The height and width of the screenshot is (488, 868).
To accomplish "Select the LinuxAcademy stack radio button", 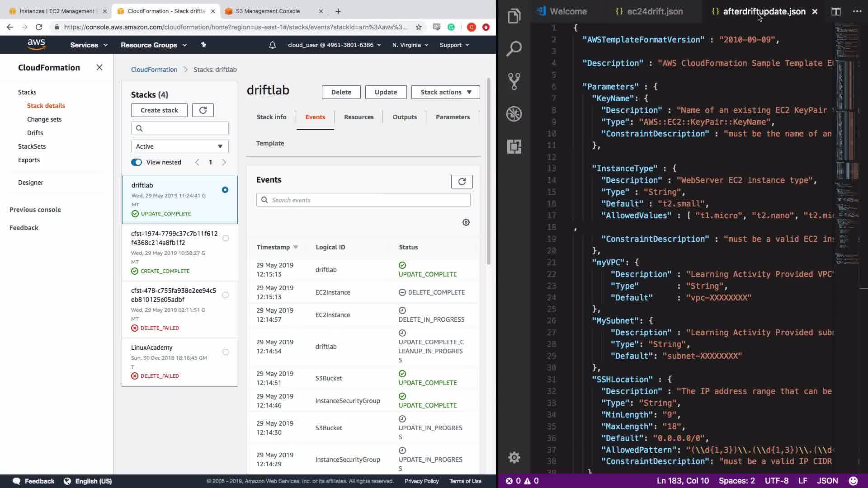I will 226,352.
